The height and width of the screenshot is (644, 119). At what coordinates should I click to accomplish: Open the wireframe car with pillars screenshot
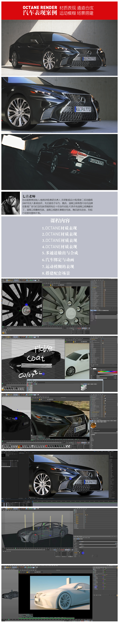59,536
